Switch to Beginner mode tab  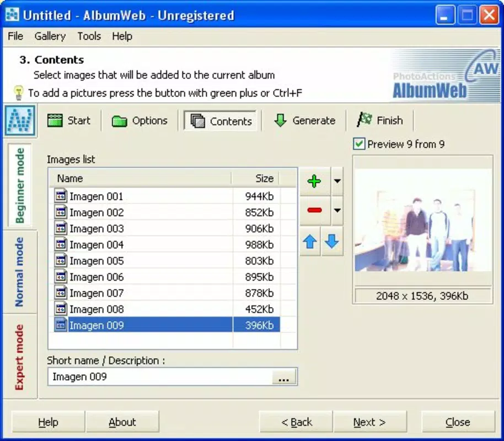click(20, 185)
